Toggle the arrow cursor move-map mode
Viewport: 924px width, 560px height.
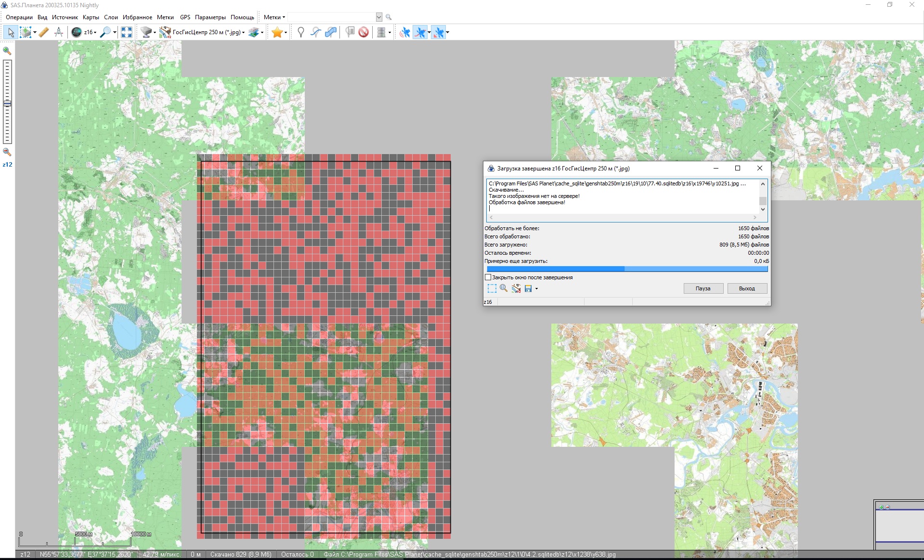pyautogui.click(x=11, y=32)
